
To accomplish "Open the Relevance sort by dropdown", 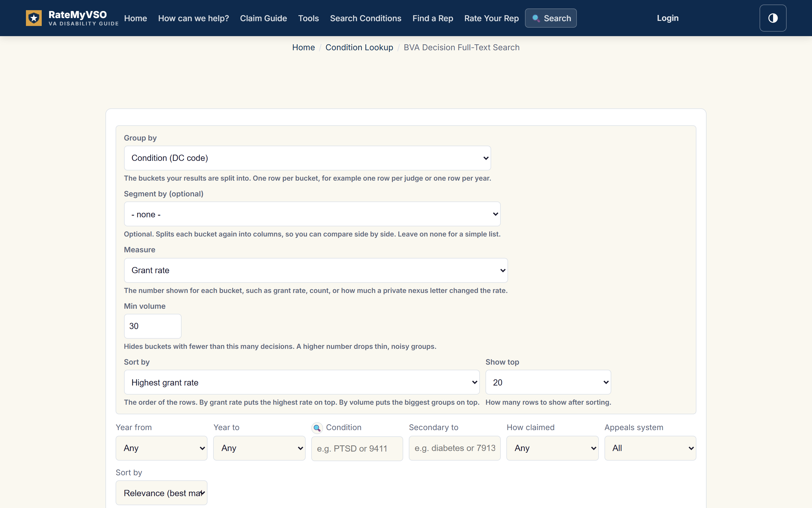I will pos(161,493).
